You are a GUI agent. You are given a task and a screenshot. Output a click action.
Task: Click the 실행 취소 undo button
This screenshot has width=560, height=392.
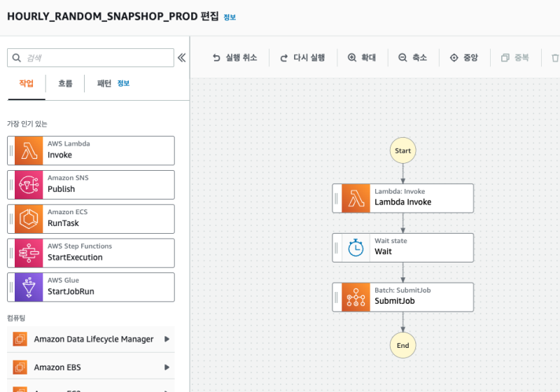[235, 57]
